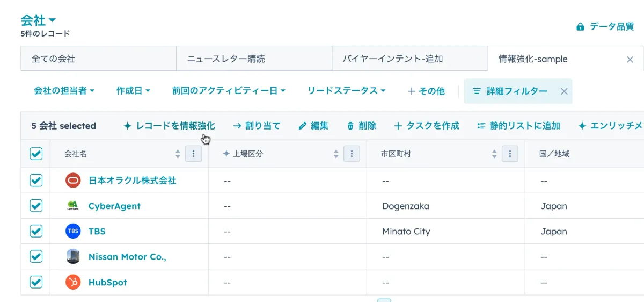
Task: Click the 日本オラクル株式会社 logo icon
Action: [x=73, y=181]
